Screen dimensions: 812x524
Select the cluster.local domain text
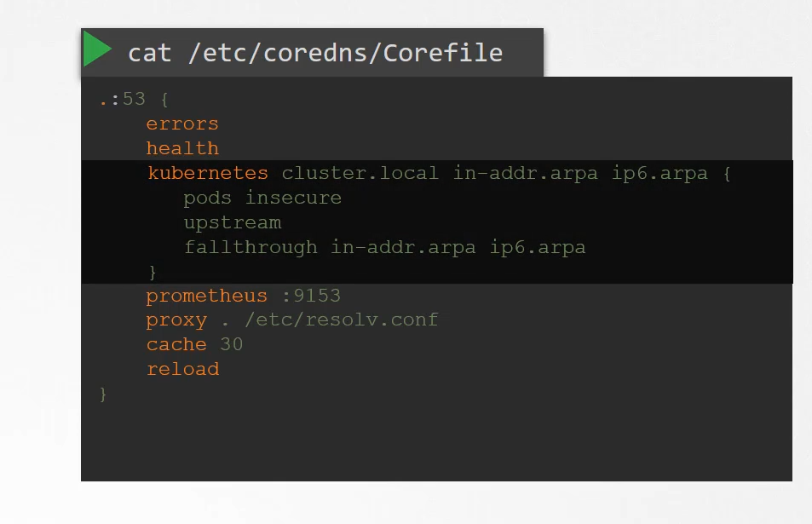point(360,173)
